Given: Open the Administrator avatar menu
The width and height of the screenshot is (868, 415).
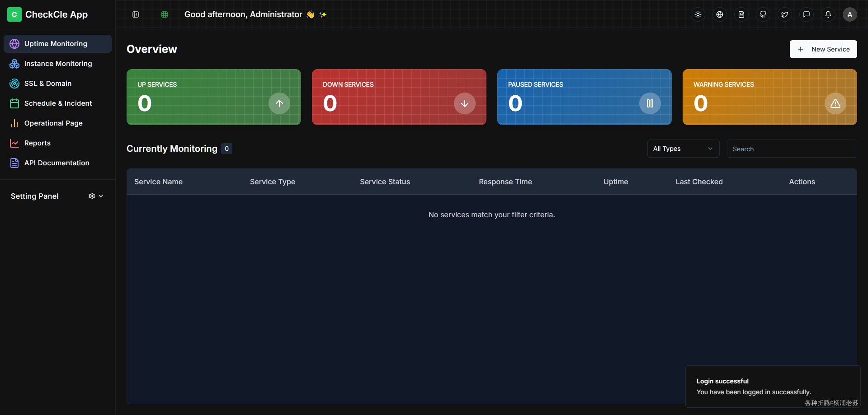Looking at the screenshot, I should pos(850,14).
